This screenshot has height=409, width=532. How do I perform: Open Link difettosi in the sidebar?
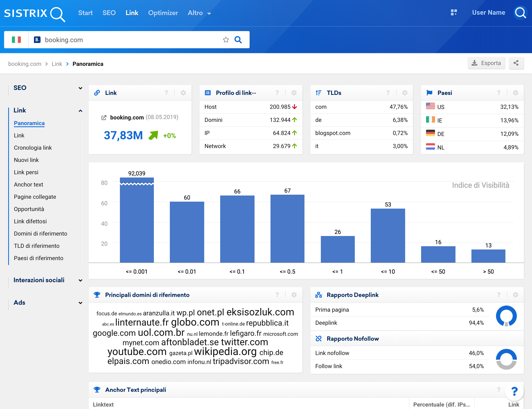coord(30,221)
